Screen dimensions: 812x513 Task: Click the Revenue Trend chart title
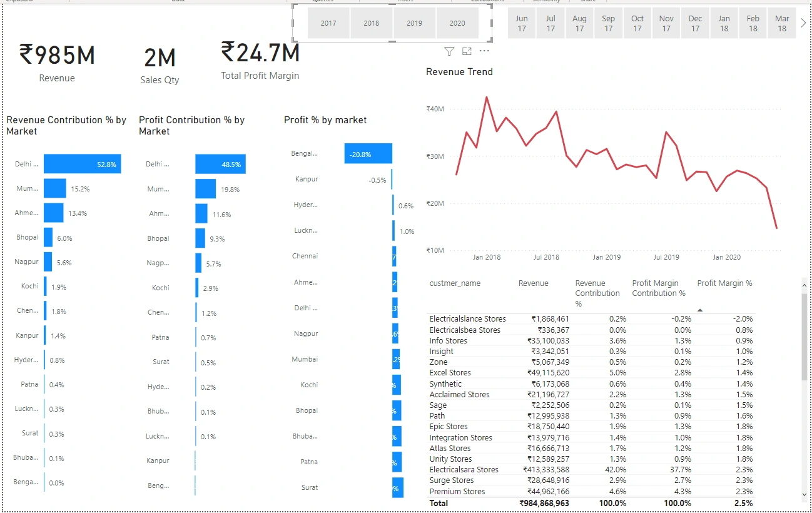coord(459,72)
